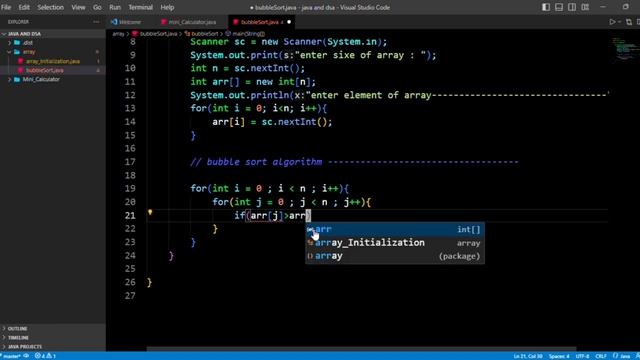Collapse the array folder
This screenshot has width=640, height=360.
point(29,52)
